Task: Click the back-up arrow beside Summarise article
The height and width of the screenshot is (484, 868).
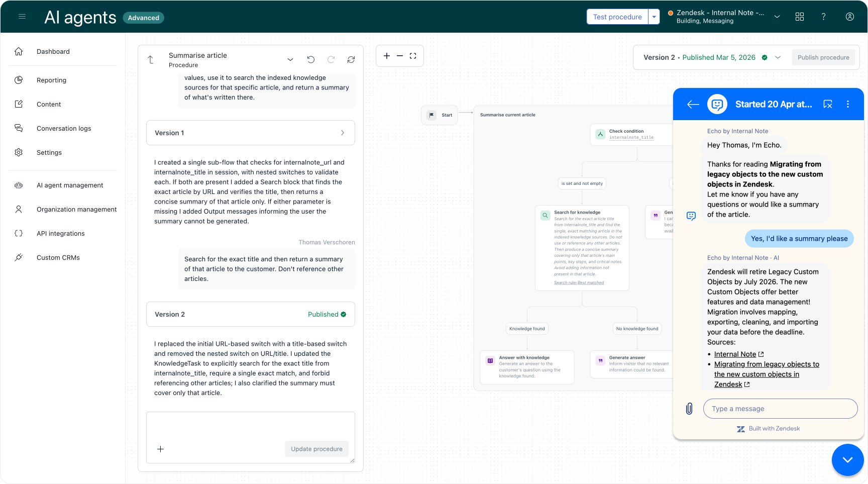Action: (x=151, y=60)
